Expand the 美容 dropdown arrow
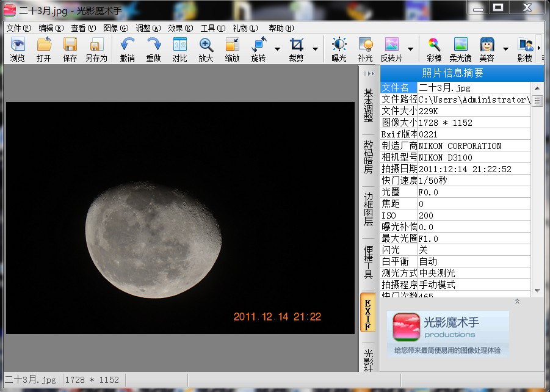The height and width of the screenshot is (392, 550). pyautogui.click(x=505, y=49)
